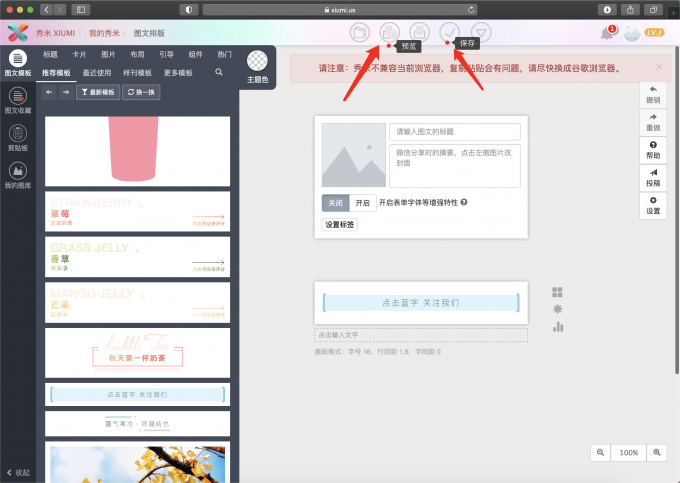This screenshot has height=483, width=680.
Task: Dismiss the browser warning banner
Action: (659, 67)
